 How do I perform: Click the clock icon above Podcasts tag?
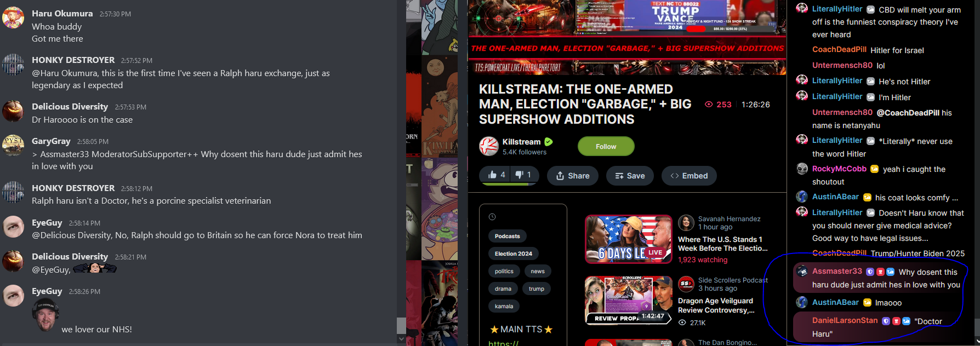492,217
